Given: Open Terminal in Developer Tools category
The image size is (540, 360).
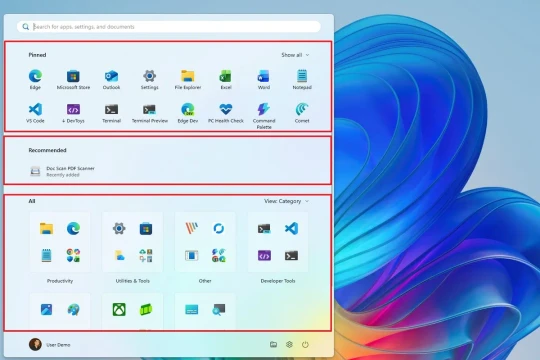Looking at the screenshot, I should (x=291, y=256).
